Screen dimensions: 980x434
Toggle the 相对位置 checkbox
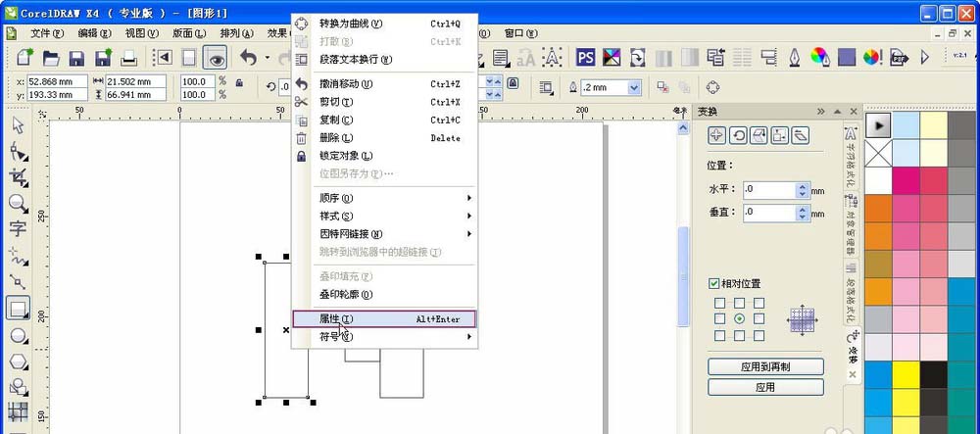click(714, 283)
